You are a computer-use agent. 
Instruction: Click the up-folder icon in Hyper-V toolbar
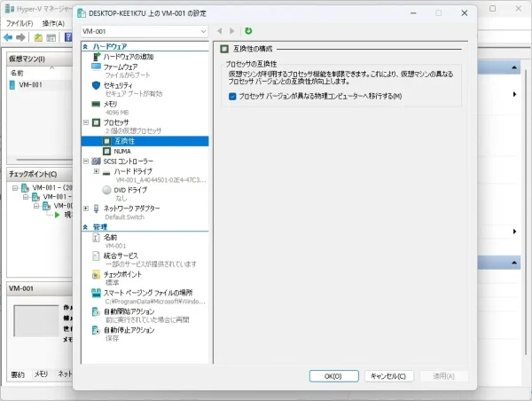coord(38,37)
